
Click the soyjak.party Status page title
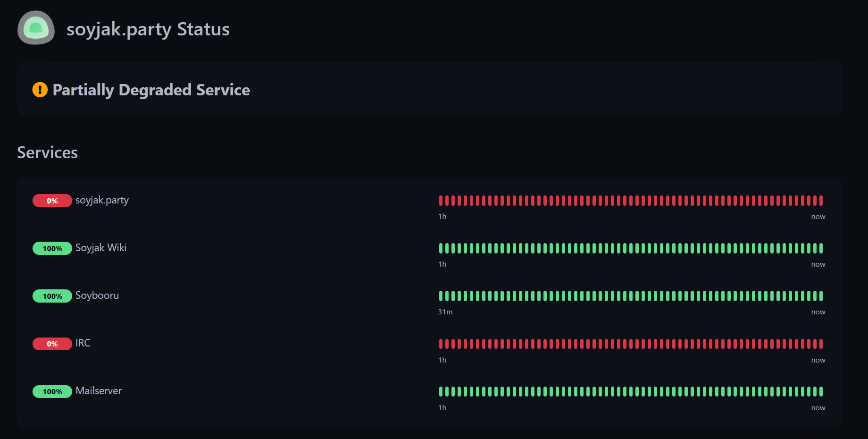pos(148,29)
